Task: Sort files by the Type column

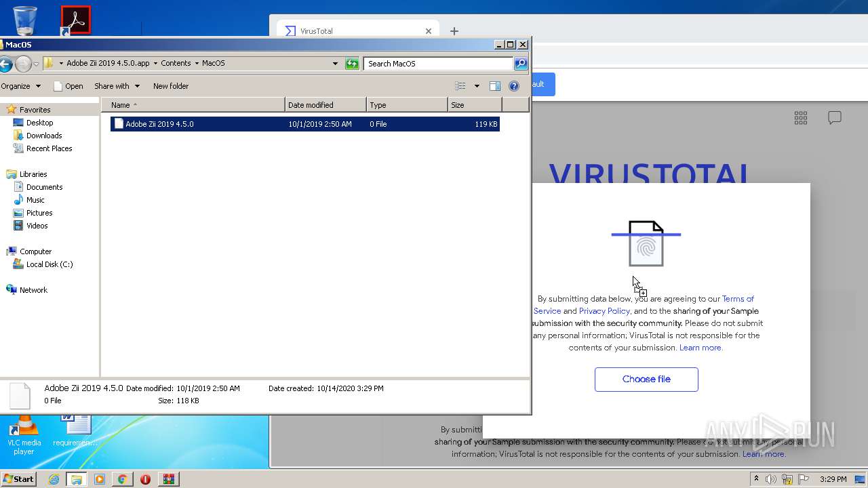Action: (408, 105)
